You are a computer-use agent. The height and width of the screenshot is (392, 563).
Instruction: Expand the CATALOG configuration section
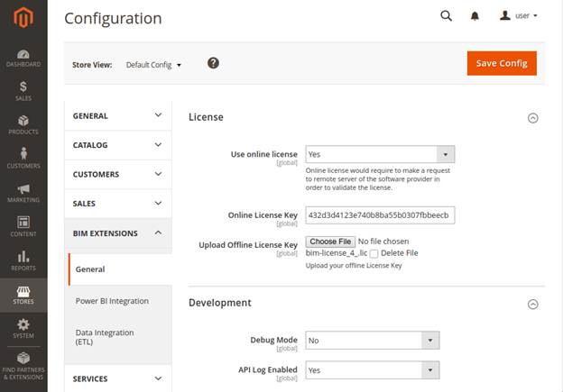[118, 145]
